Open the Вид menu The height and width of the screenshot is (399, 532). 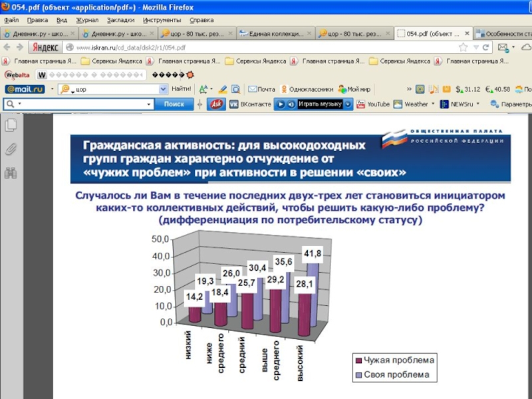[x=61, y=20]
